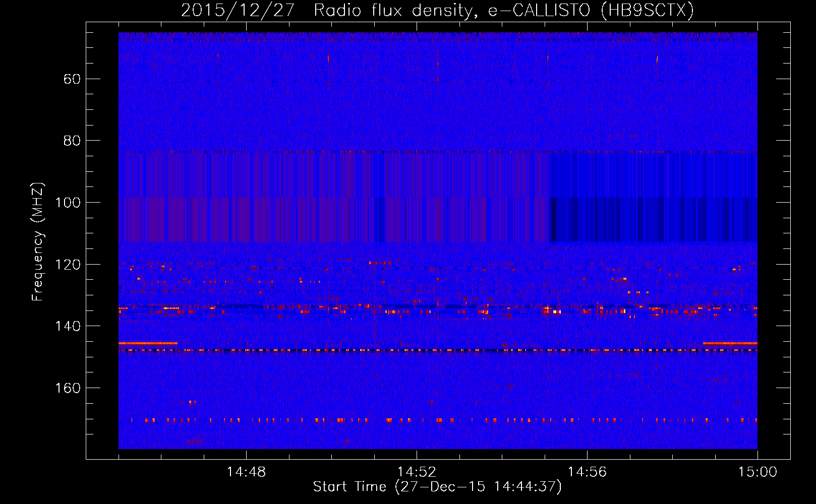The height and width of the screenshot is (504, 816).
Task: Click the plot title 'Radio flux density, e-CALLISTO (HB9SCTX)'
Action: (504, 11)
